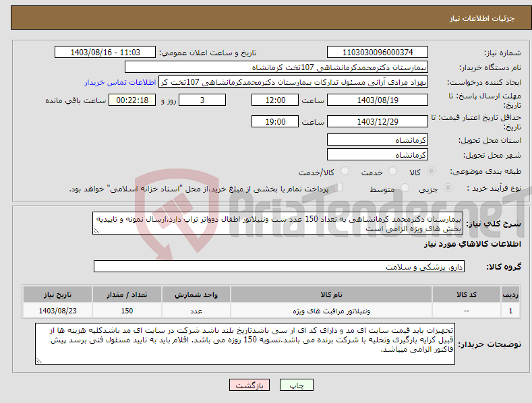Click the response deadline date 1403/08/19
The width and height of the screenshot is (532, 403).
(x=378, y=100)
